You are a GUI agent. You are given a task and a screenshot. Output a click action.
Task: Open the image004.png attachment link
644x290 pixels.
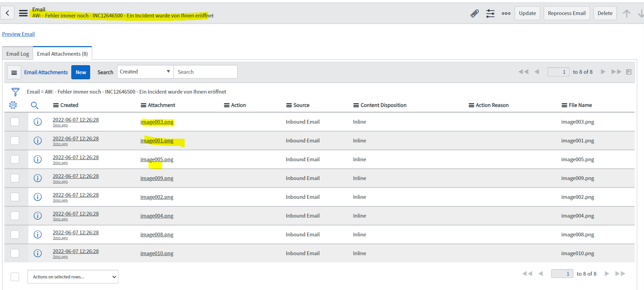(x=157, y=216)
